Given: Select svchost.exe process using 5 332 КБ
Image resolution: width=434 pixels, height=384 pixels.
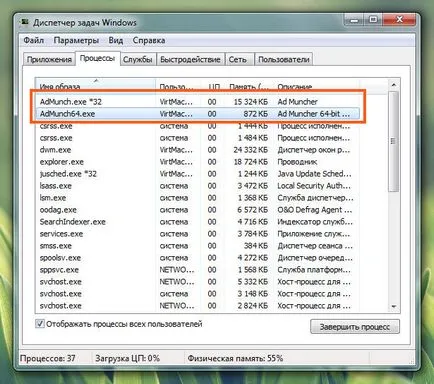Looking at the screenshot, I should pyautogui.click(x=197, y=282).
